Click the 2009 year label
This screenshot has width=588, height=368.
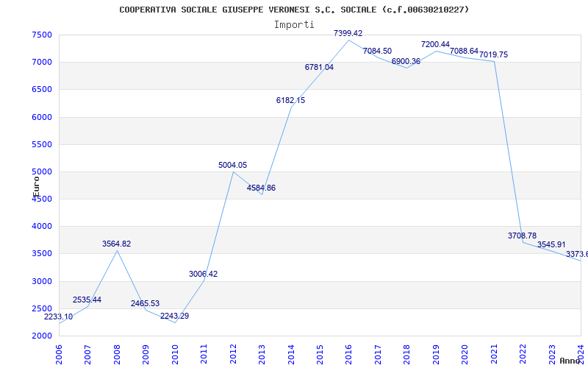(x=146, y=355)
